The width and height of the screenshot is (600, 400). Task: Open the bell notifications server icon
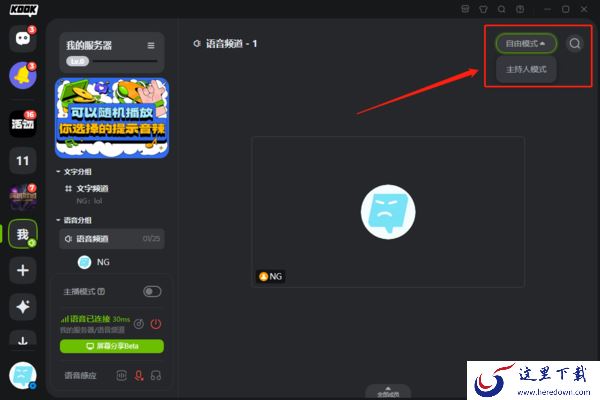pos(23,75)
